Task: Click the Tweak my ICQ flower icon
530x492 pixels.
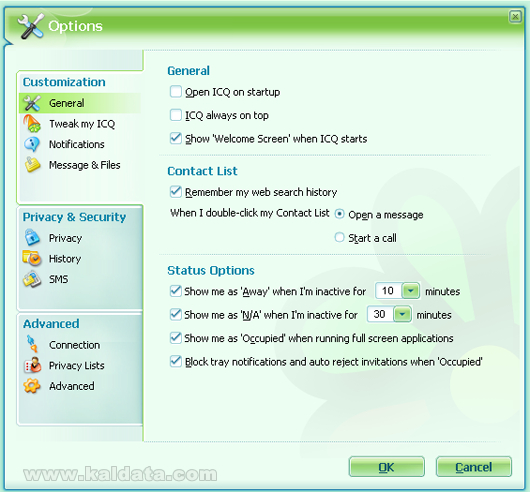Action: click(32, 123)
